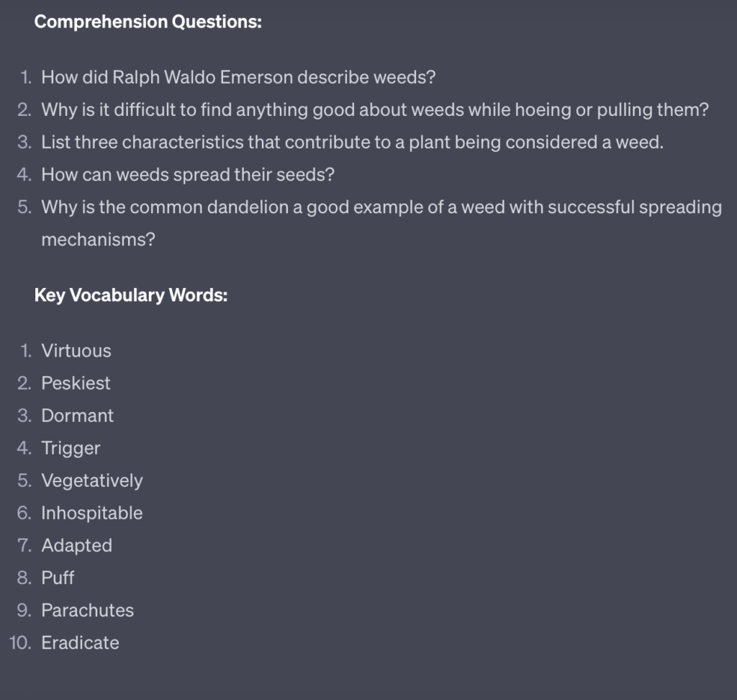
Task: Click question about hoeing or pulling weeds
Action: pyautogui.click(x=374, y=110)
